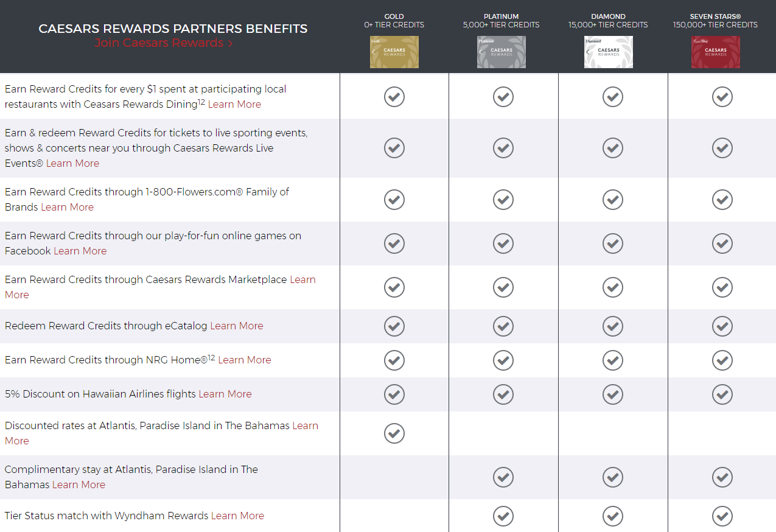Click the chevron arrow after Join Caesars Rewards
This screenshot has width=776, height=532.
click(230, 43)
